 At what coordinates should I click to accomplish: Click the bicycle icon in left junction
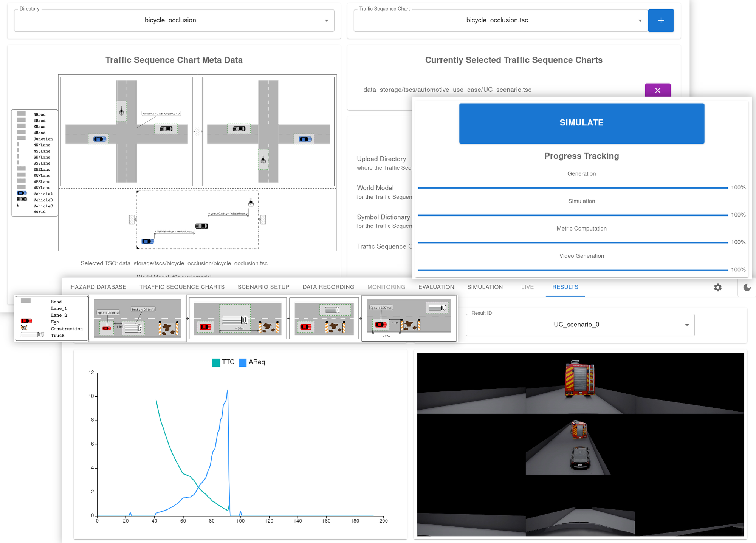tap(121, 111)
